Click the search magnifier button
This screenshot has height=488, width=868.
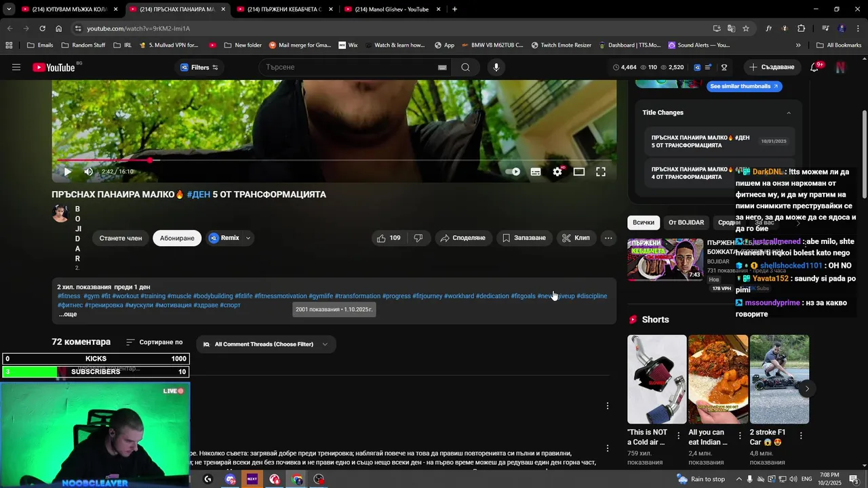coord(465,67)
